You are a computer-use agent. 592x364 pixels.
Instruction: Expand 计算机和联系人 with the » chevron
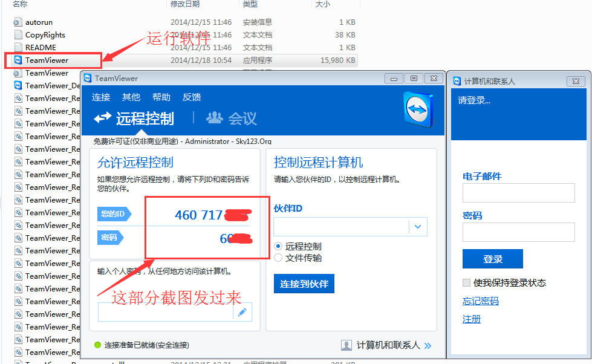pos(428,345)
